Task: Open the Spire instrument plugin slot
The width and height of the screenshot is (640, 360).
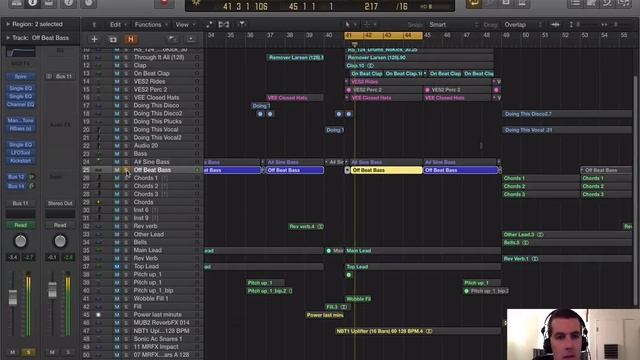Action: 20,77
